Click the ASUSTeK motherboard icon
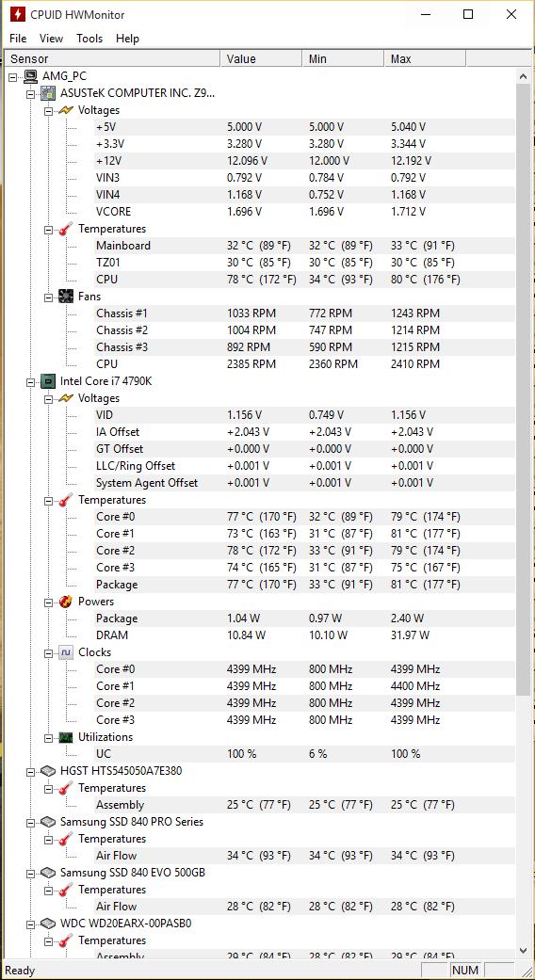 pyautogui.click(x=47, y=93)
